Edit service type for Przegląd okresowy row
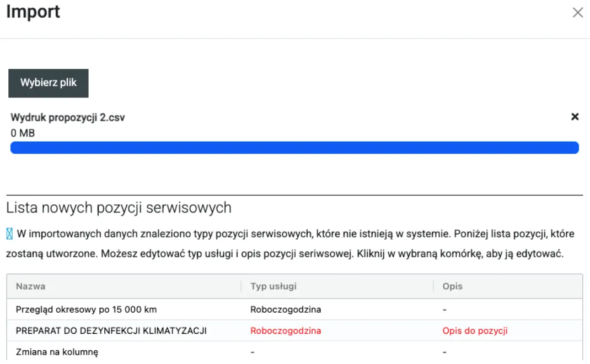This screenshot has width=590, height=364. point(286,309)
